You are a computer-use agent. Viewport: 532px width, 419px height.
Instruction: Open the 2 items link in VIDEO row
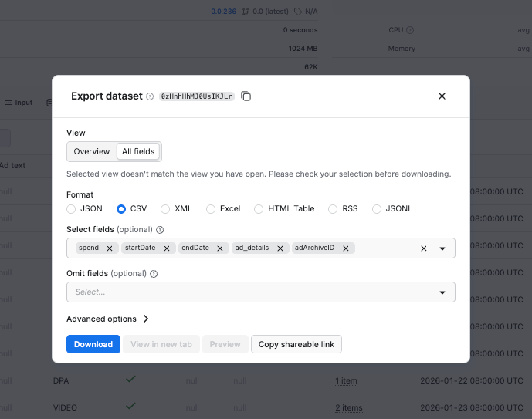349,408
